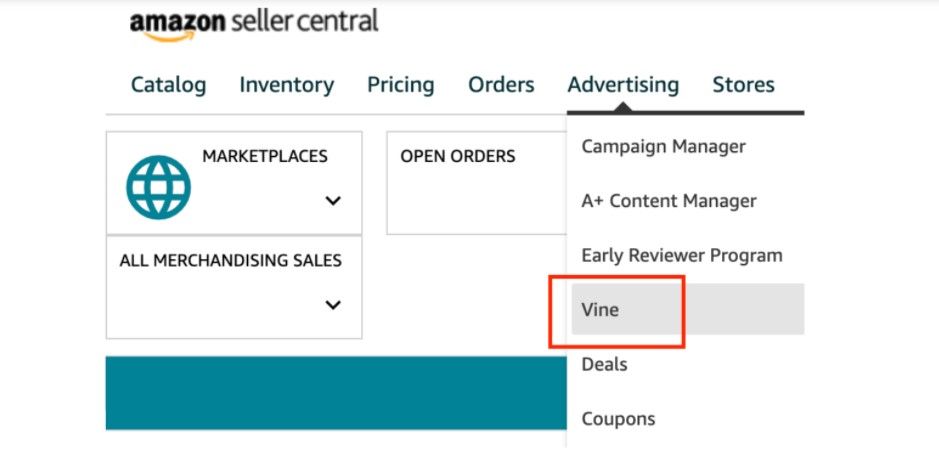Image resolution: width=939 pixels, height=450 pixels.
Task: Select A+ Content Manager option
Action: pos(669,201)
